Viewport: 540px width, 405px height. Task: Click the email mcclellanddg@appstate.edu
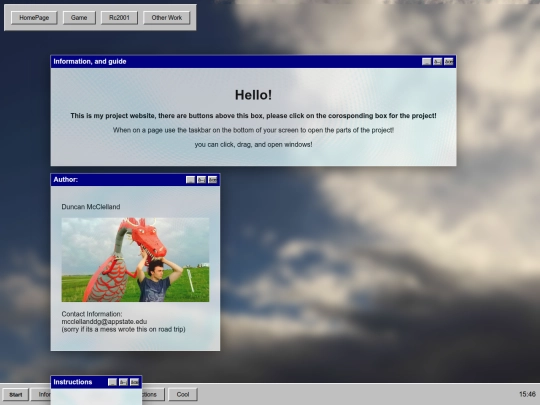[104, 322]
